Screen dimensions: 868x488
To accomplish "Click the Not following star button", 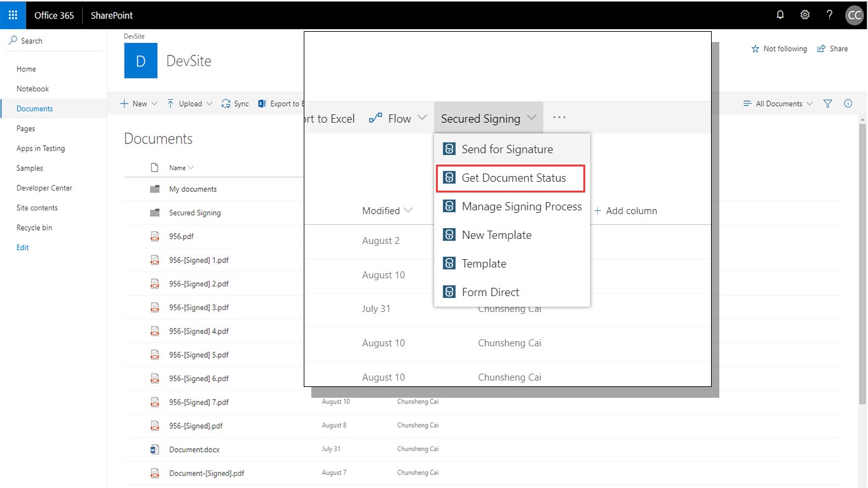I will [779, 49].
